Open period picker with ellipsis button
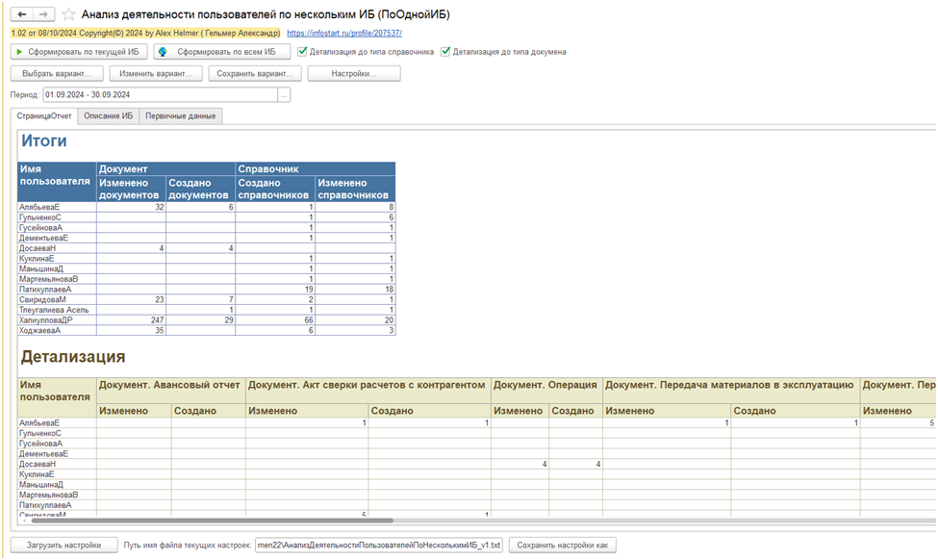Image resolution: width=938 pixels, height=560 pixels. click(284, 94)
